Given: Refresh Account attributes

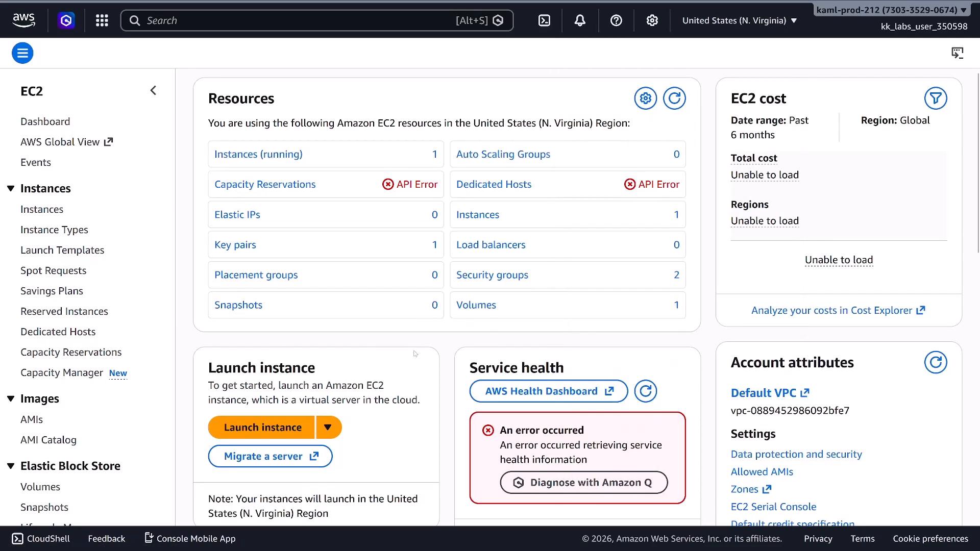Looking at the screenshot, I should point(936,362).
